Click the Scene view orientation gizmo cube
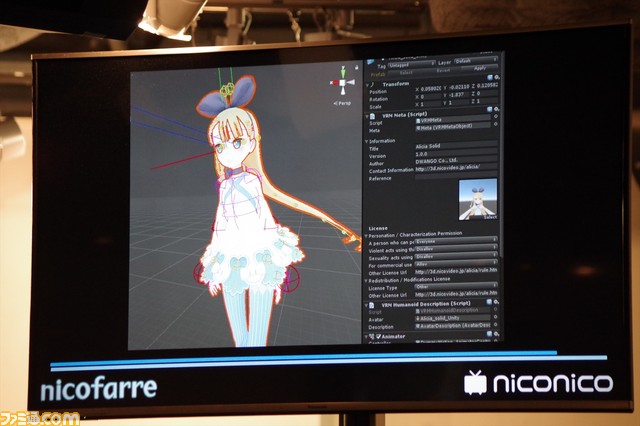 pyautogui.click(x=342, y=83)
